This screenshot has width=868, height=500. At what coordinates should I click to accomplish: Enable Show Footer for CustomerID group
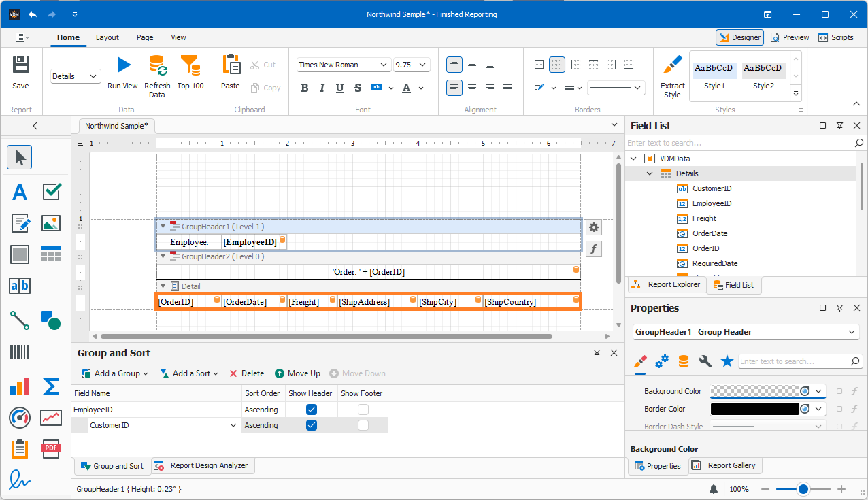[363, 424]
